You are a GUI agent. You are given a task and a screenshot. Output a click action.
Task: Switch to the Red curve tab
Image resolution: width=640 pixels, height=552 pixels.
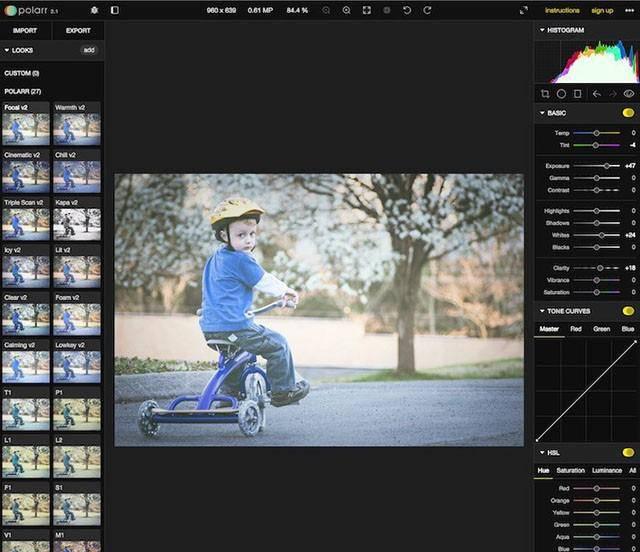point(576,329)
